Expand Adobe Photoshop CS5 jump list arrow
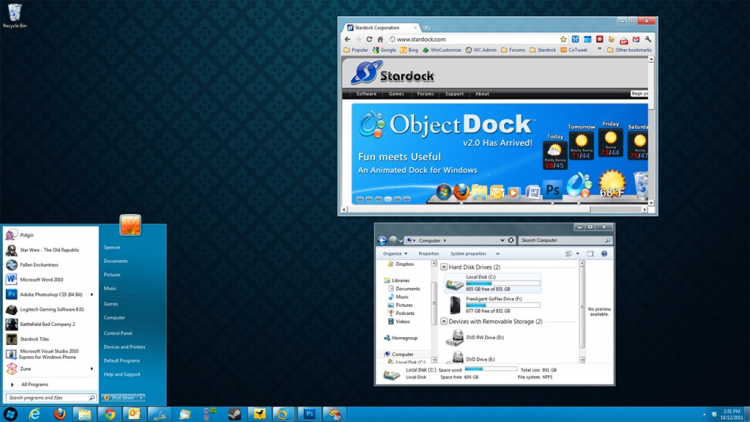The height and width of the screenshot is (422, 750). tap(91, 294)
